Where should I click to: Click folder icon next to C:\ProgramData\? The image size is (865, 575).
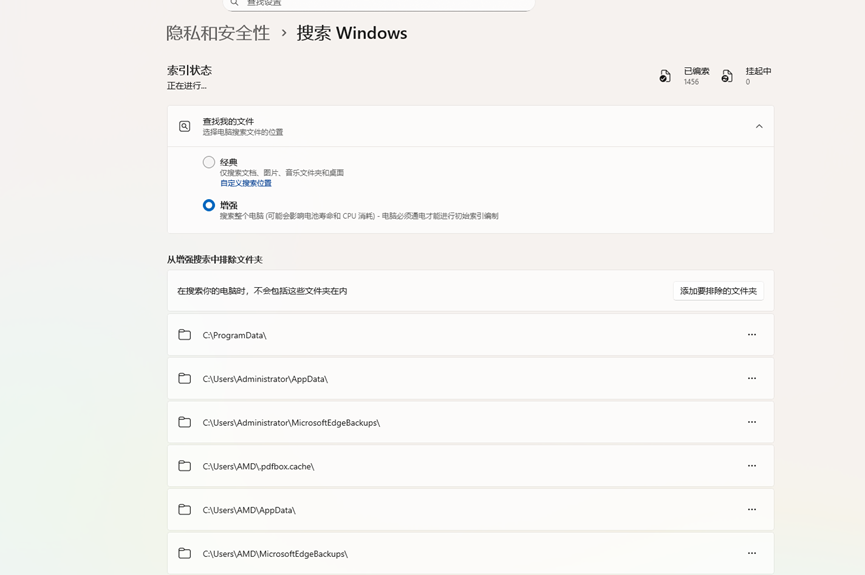click(x=185, y=335)
